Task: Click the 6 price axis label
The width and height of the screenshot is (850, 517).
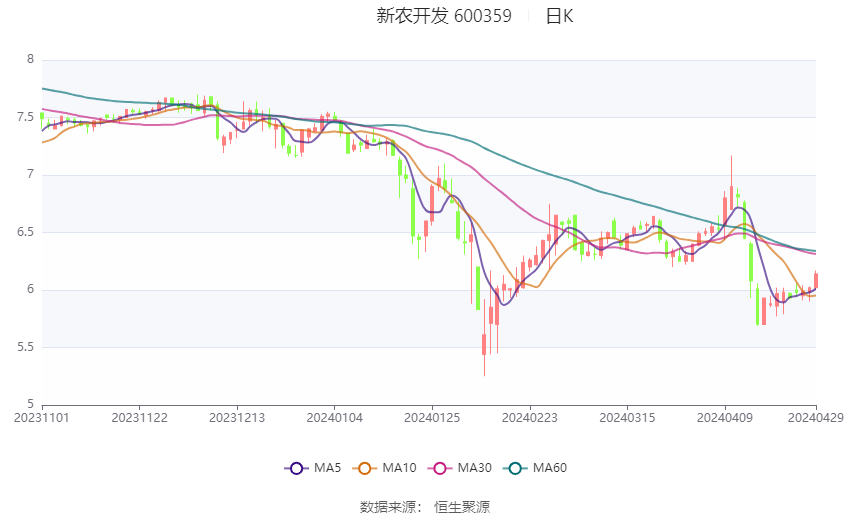Action: click(30, 289)
